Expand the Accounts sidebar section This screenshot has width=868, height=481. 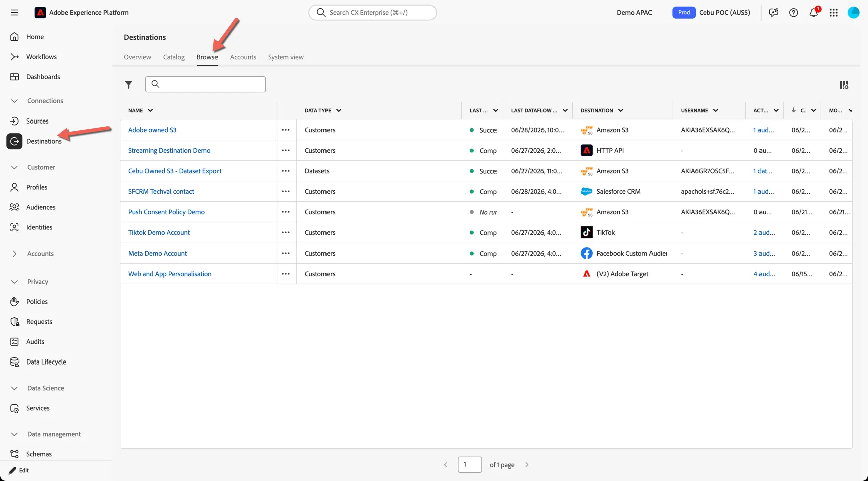[x=14, y=254]
